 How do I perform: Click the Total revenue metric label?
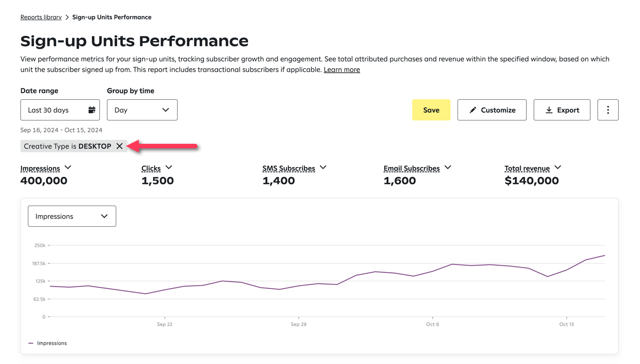click(x=527, y=168)
